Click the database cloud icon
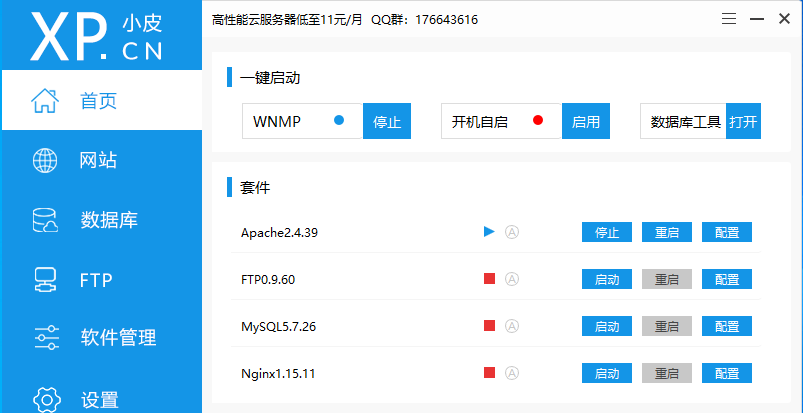The image size is (803, 413). tap(45, 220)
